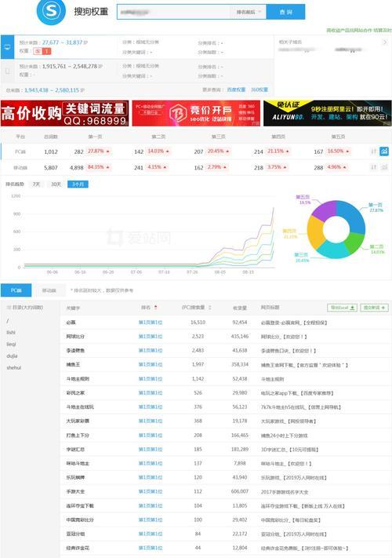Sort by 排名 column arrow

tap(155, 308)
